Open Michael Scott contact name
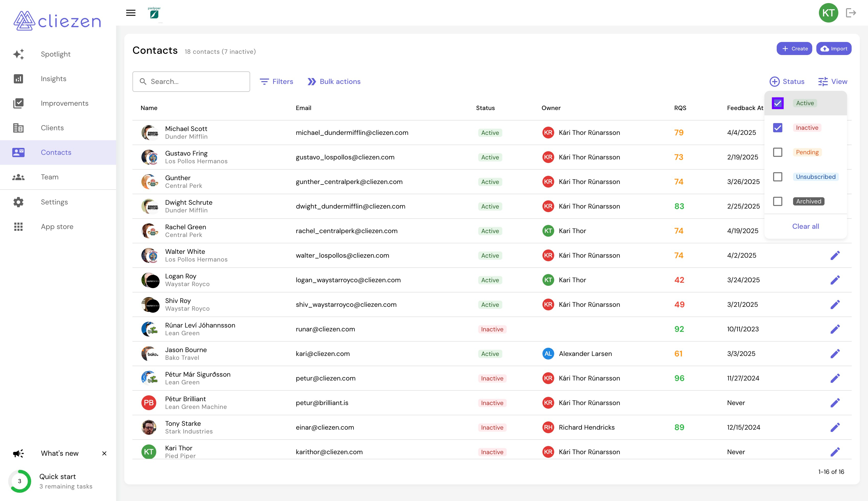The width and height of the screenshot is (868, 501). [186, 129]
